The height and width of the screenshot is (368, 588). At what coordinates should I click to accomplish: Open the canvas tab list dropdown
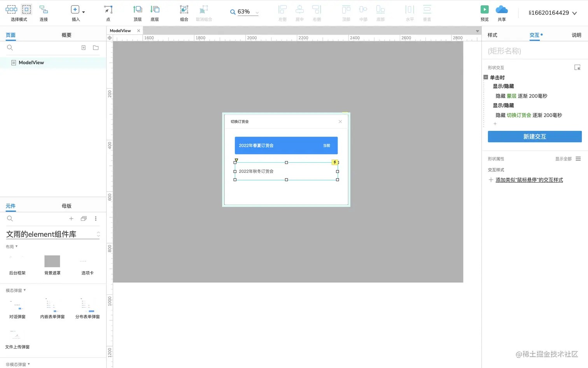pos(477,31)
